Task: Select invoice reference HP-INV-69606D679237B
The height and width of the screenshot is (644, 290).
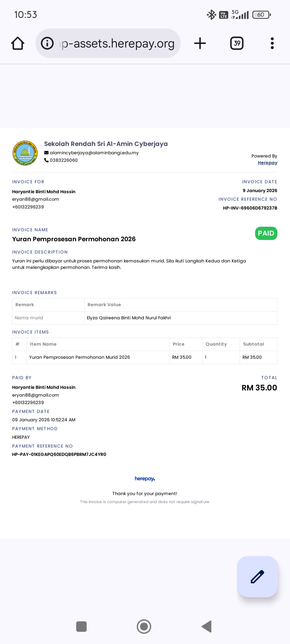Action: point(250,208)
